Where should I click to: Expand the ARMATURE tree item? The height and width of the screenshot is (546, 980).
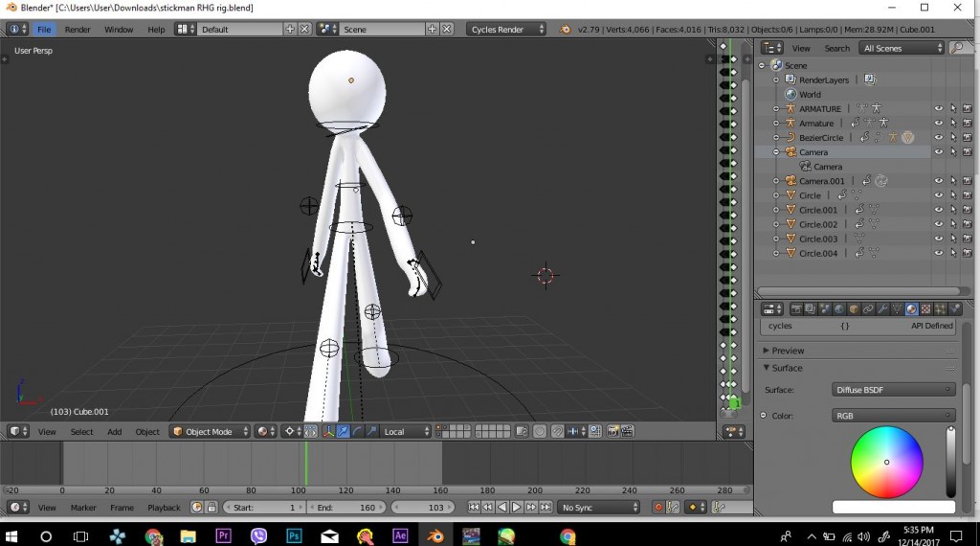click(776, 109)
